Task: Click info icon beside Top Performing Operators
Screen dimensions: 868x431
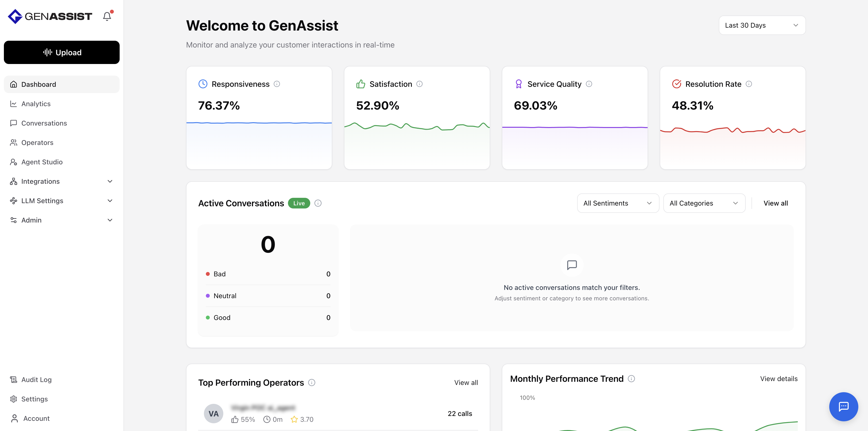Action: click(x=312, y=383)
